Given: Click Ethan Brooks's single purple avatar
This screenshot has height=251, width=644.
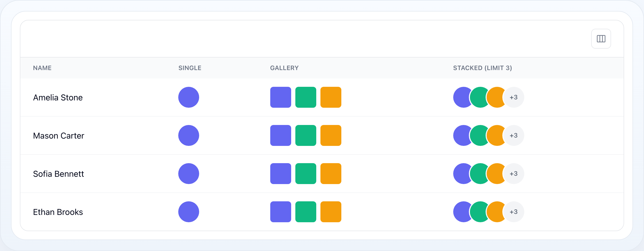Looking at the screenshot, I should 189,212.
